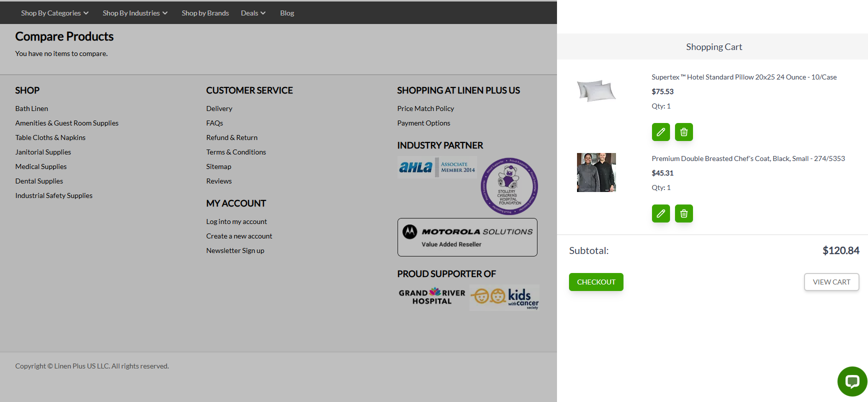Viewport: 868px width, 402px height.
Task: Open Shop by Brands page
Action: pyautogui.click(x=205, y=13)
